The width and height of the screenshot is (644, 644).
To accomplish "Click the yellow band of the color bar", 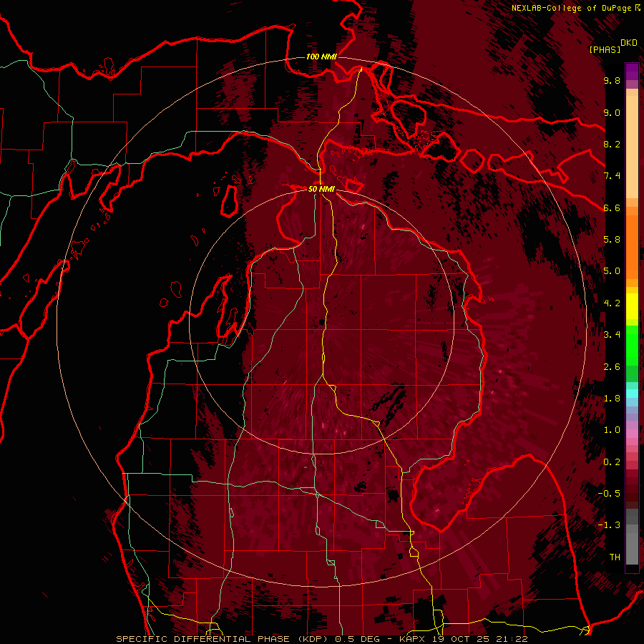I will [x=632, y=306].
